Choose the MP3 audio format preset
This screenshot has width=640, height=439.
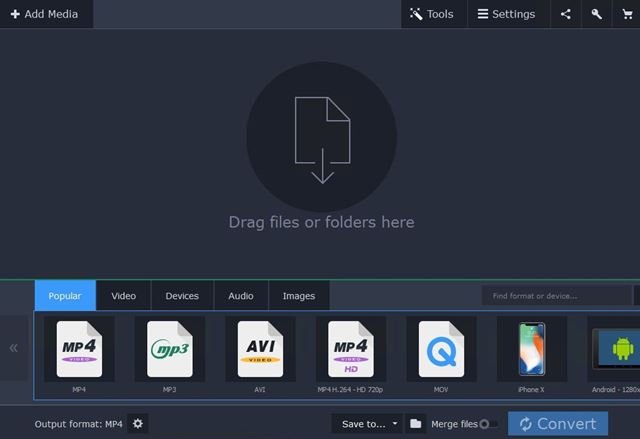point(170,351)
